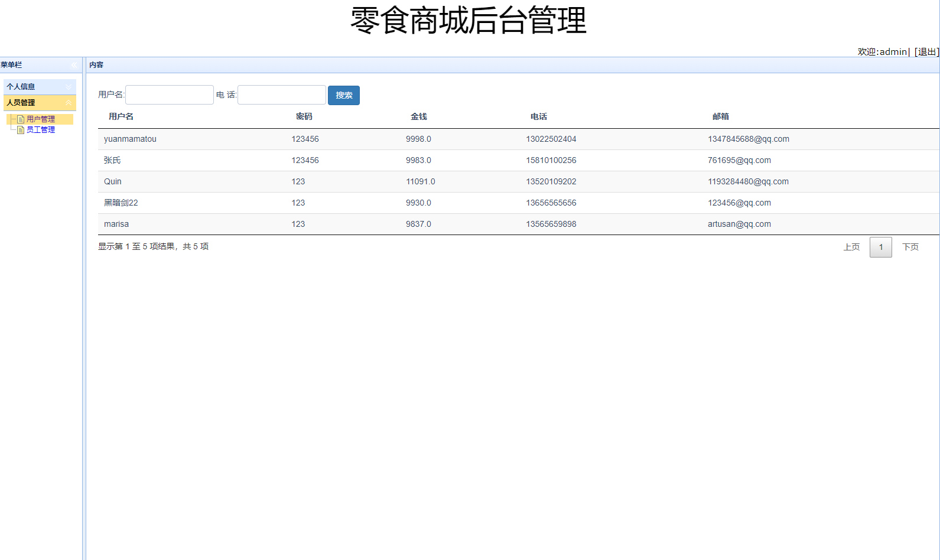Click email artusan@qq.com
Viewport: 940px width, 560px height.
pyautogui.click(x=739, y=224)
